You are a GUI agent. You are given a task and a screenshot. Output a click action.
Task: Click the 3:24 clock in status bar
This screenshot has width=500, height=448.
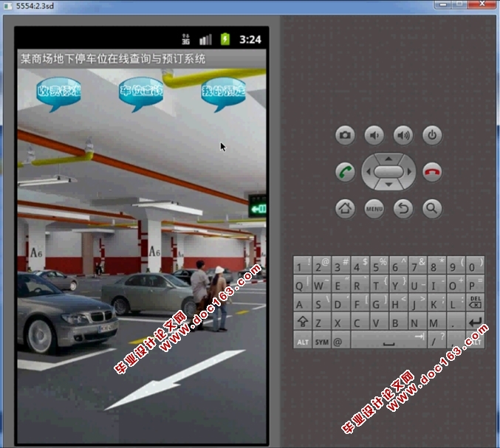(250, 40)
